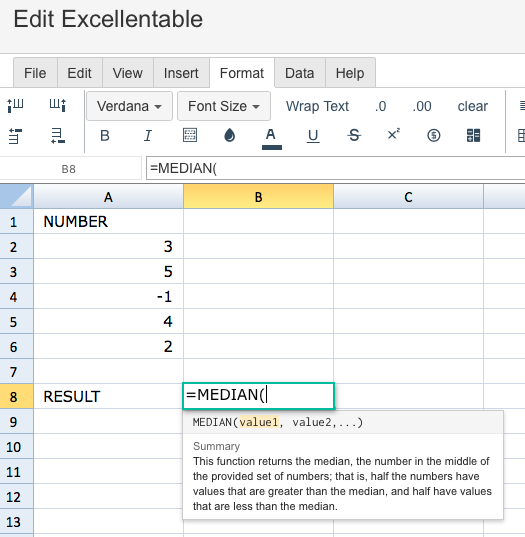525x537 pixels.
Task: Click the cell borders icon
Action: [190, 135]
